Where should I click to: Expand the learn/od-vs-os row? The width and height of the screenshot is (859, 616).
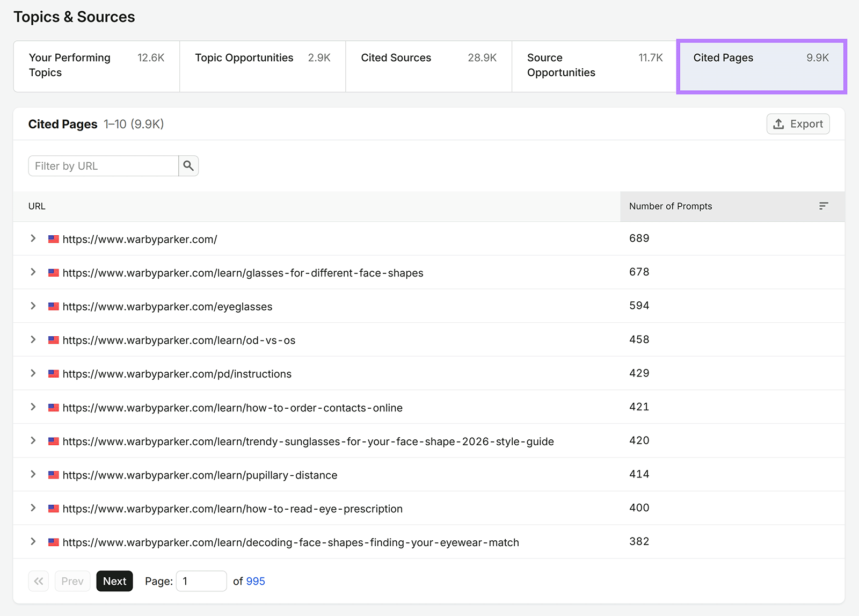click(x=33, y=339)
